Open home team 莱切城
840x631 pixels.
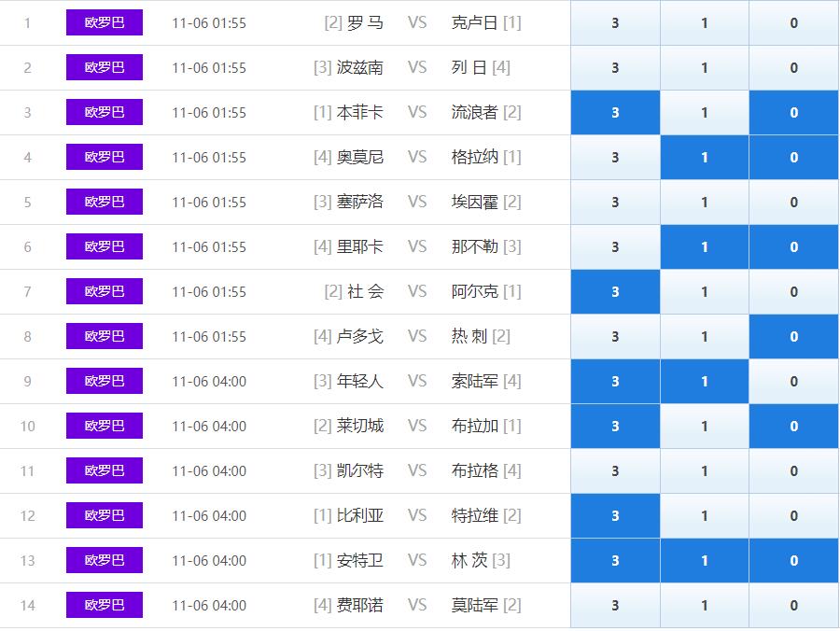tap(360, 426)
